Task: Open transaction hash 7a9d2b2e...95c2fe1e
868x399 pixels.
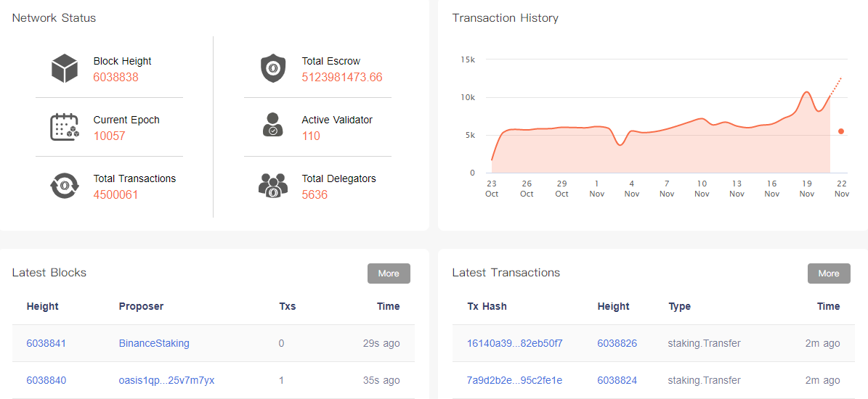Action: pyautogui.click(x=515, y=380)
